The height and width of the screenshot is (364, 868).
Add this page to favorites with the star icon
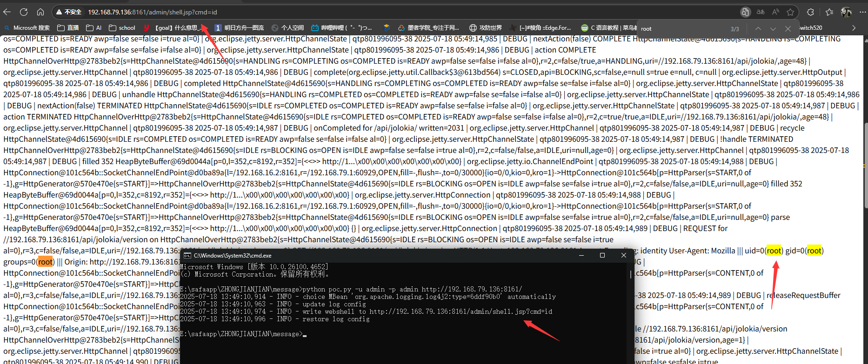(790, 12)
